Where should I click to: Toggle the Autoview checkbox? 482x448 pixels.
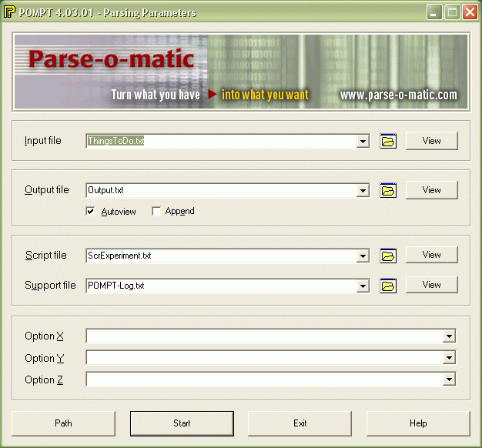pos(90,212)
